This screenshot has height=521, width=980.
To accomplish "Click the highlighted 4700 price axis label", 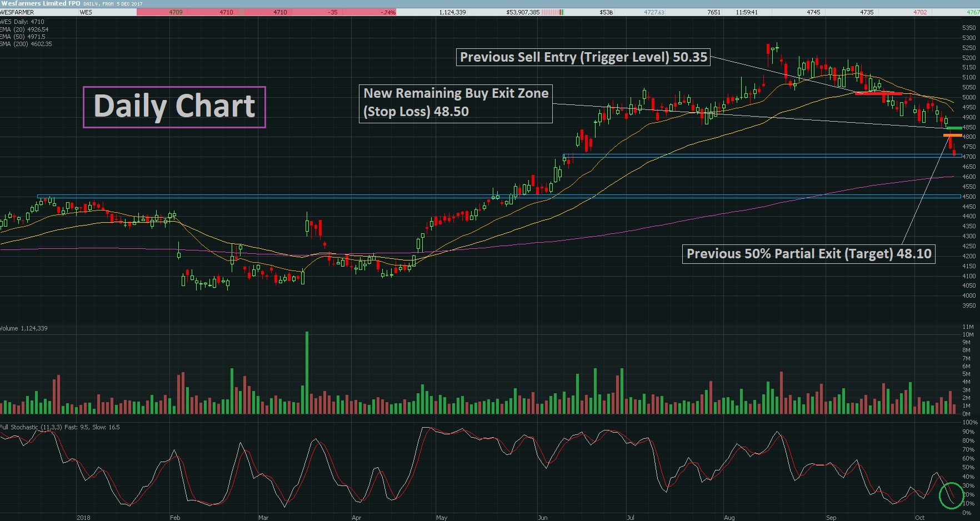I will pyautogui.click(x=969, y=157).
